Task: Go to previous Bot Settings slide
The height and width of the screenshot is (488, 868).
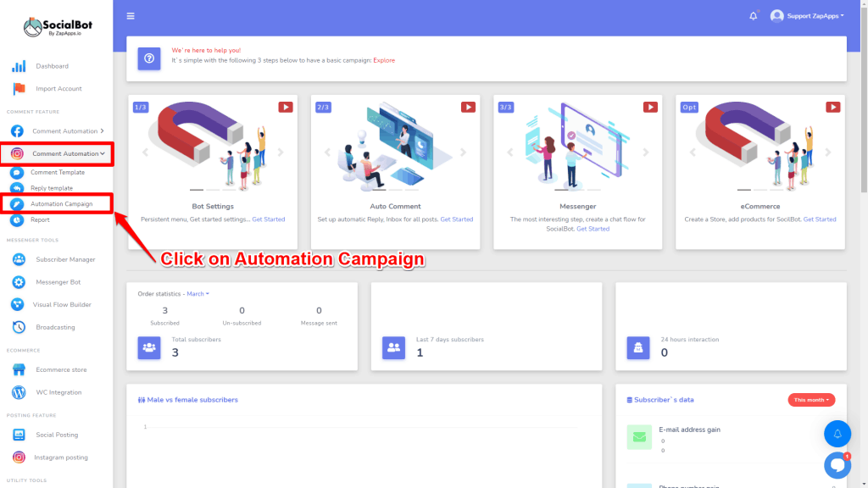Action: (145, 152)
